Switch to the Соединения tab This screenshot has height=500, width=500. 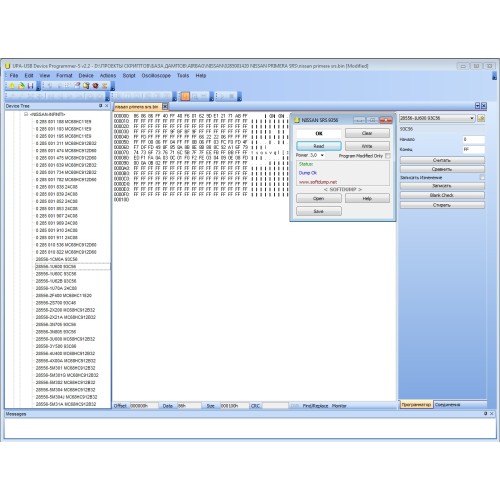coord(447,405)
